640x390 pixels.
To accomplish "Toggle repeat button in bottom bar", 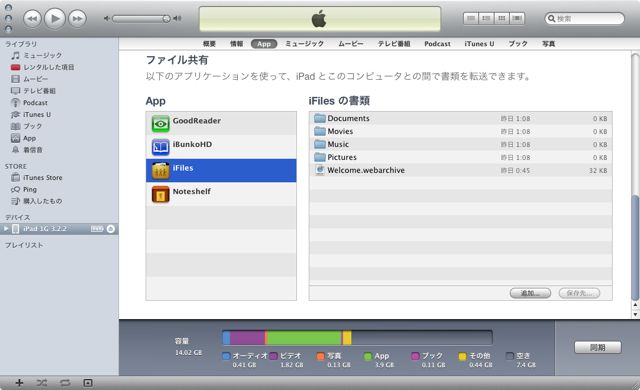I will (x=65, y=383).
